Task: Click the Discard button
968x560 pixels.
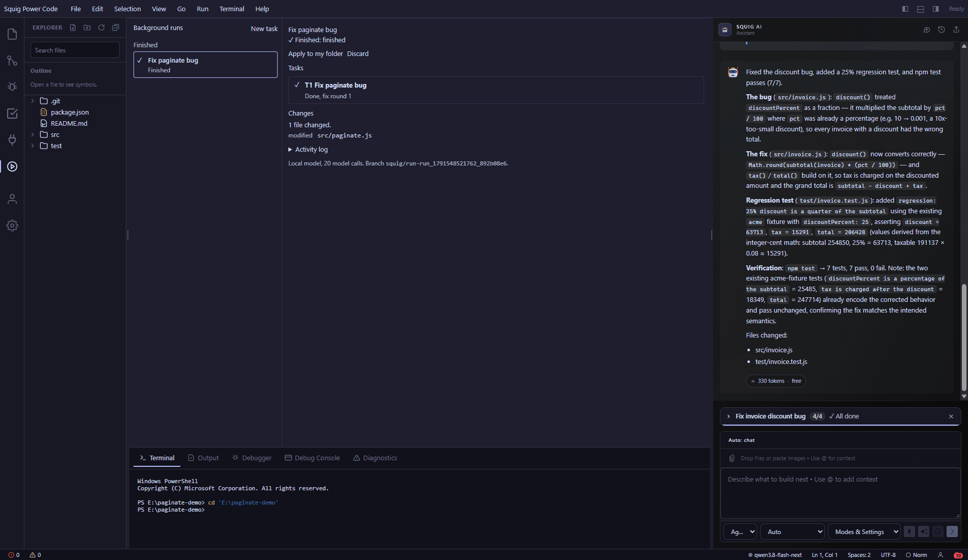Action: (x=358, y=53)
